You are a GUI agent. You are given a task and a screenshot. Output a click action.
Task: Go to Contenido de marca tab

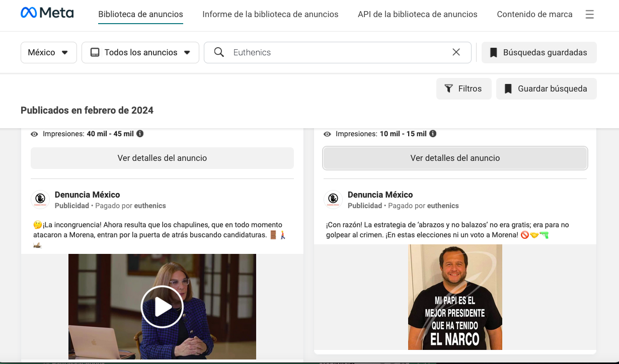[534, 14]
